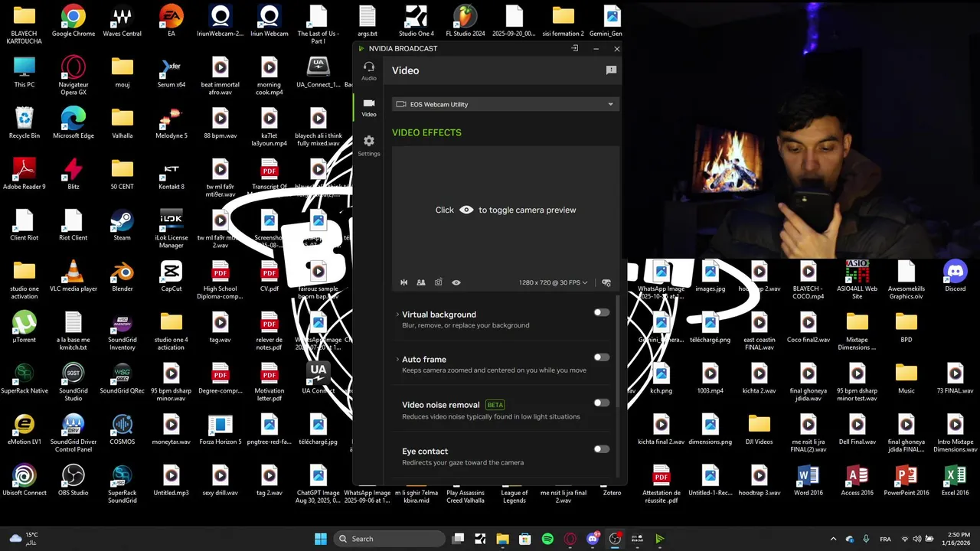Click the camera snapshot icon below preview
The height and width of the screenshot is (551, 980).
click(438, 282)
